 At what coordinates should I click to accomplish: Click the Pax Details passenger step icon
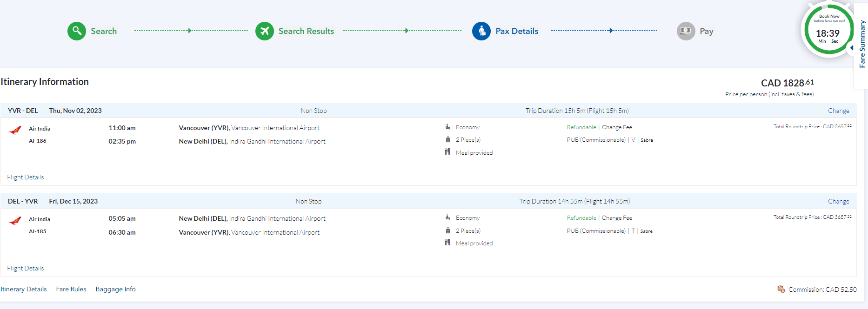pos(481,31)
